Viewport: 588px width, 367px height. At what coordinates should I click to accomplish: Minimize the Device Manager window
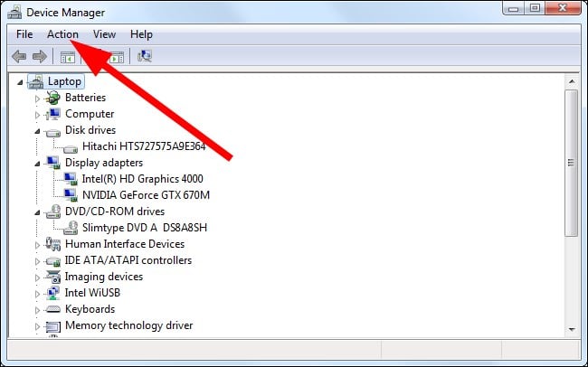click(513, 8)
